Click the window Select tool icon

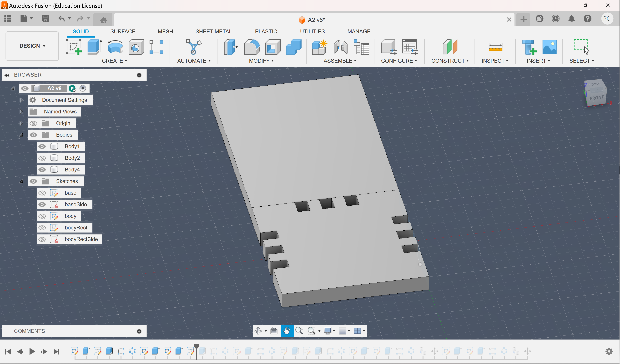pos(581,47)
